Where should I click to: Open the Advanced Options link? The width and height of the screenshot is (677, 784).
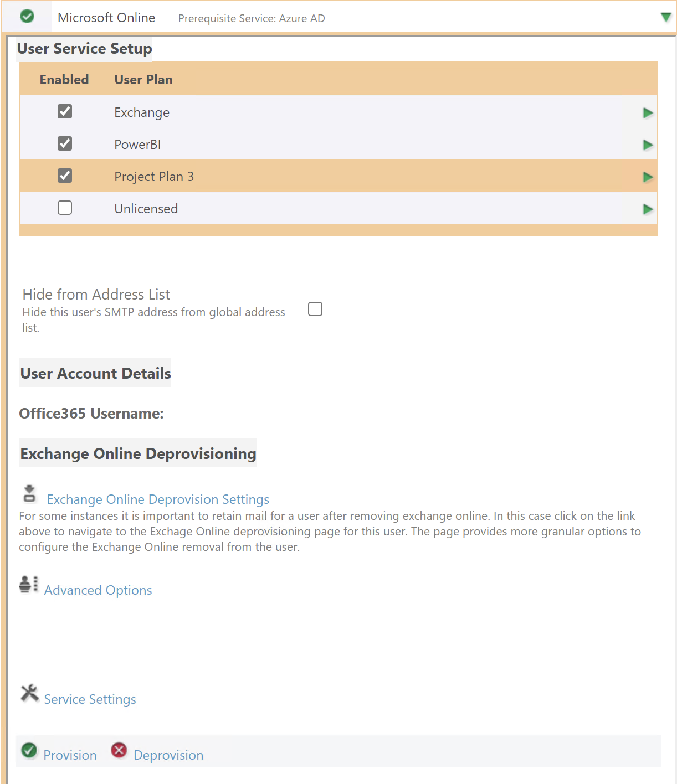[x=98, y=590]
